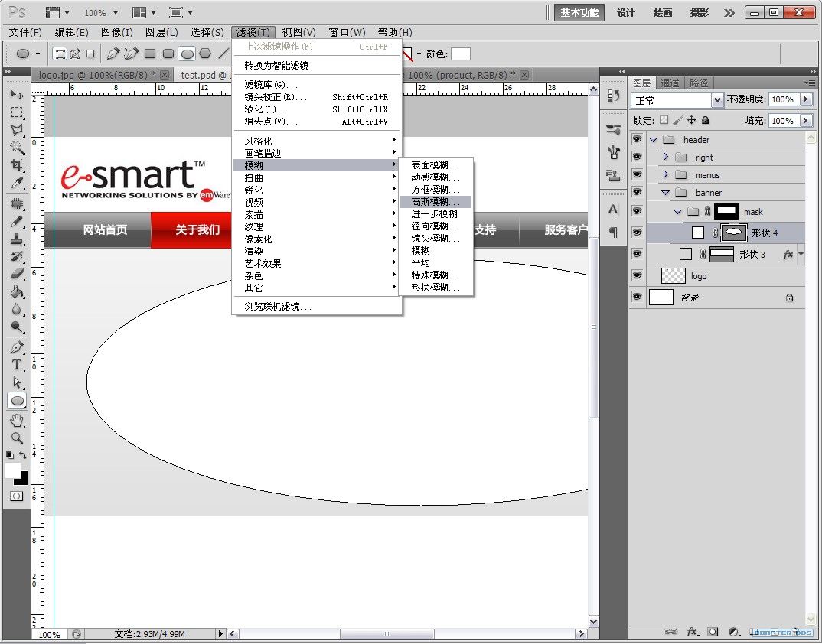Click 网站首页 in the canvas navigation
Screen dimensions: 822x644
pyautogui.click(x=105, y=229)
